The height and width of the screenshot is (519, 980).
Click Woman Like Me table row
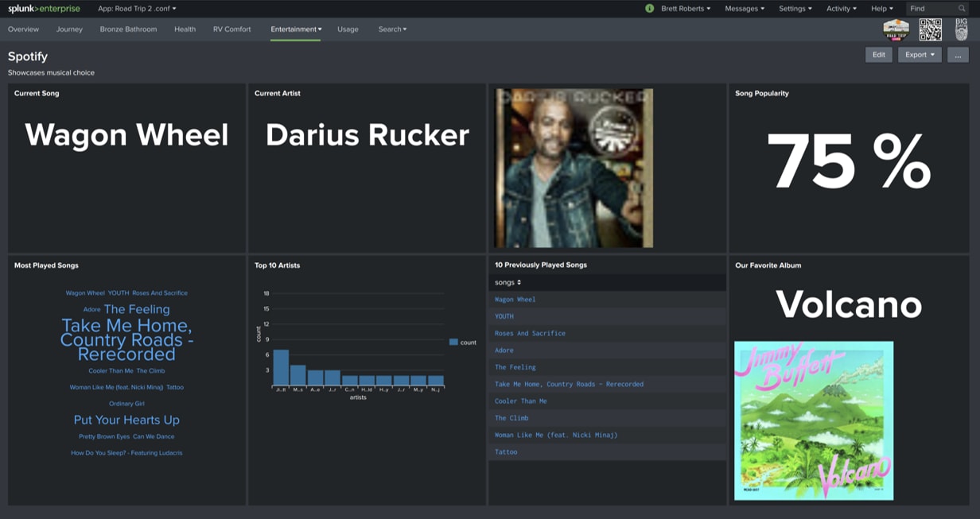click(x=607, y=435)
